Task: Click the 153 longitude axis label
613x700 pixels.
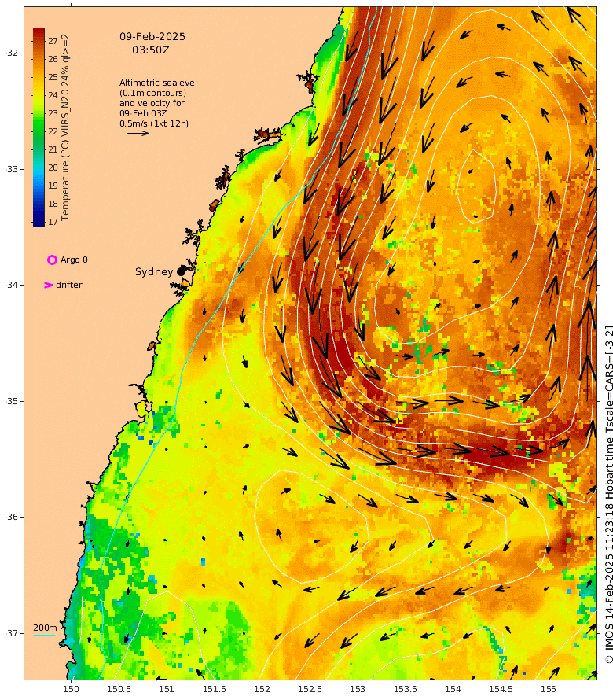Action: tap(358, 689)
